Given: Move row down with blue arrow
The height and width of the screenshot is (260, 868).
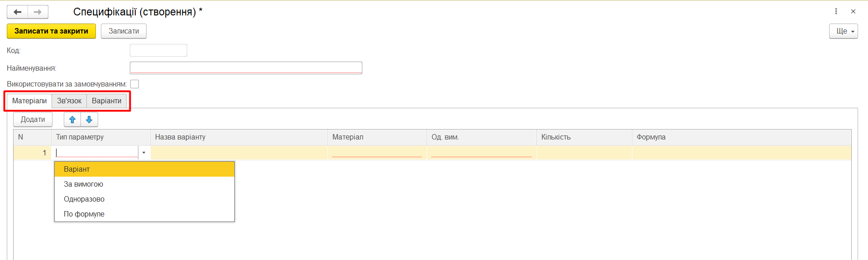Looking at the screenshot, I should (89, 120).
